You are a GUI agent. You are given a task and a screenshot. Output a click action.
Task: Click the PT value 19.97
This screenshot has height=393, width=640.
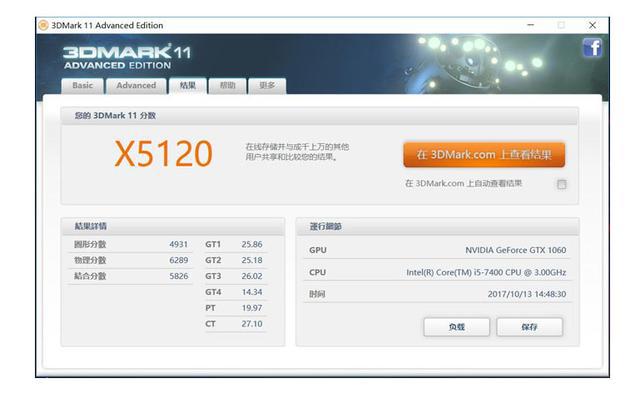pyautogui.click(x=252, y=308)
